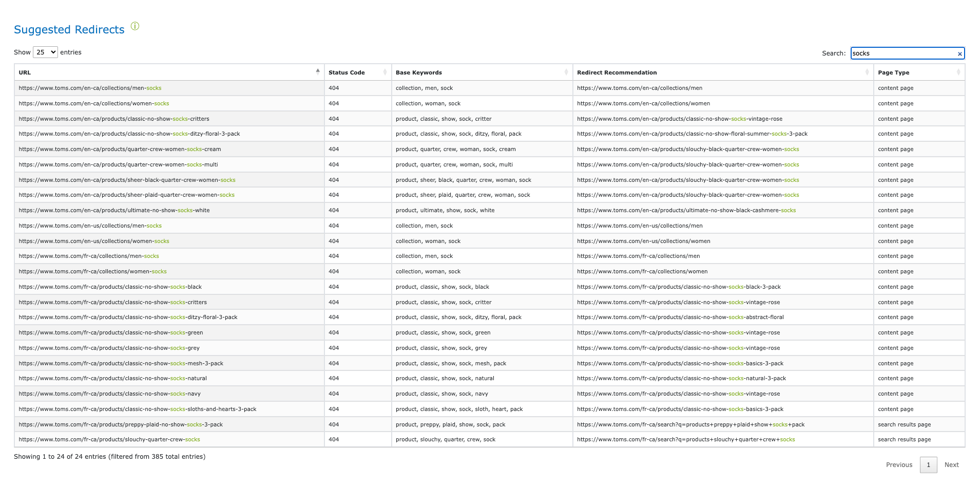
Task: Click the Base Keywords sort arrows icon
Action: (566, 72)
